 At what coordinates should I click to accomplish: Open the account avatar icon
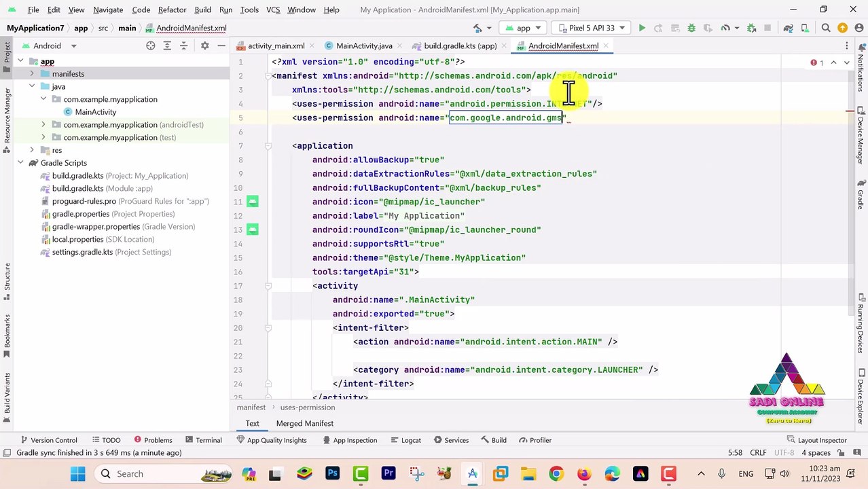(858, 28)
